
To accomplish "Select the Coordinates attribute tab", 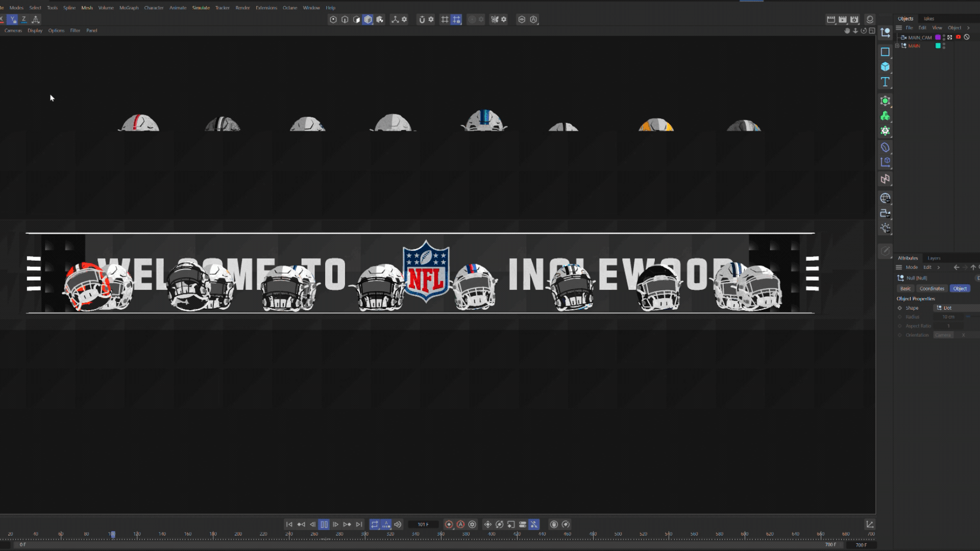I will tap(932, 289).
